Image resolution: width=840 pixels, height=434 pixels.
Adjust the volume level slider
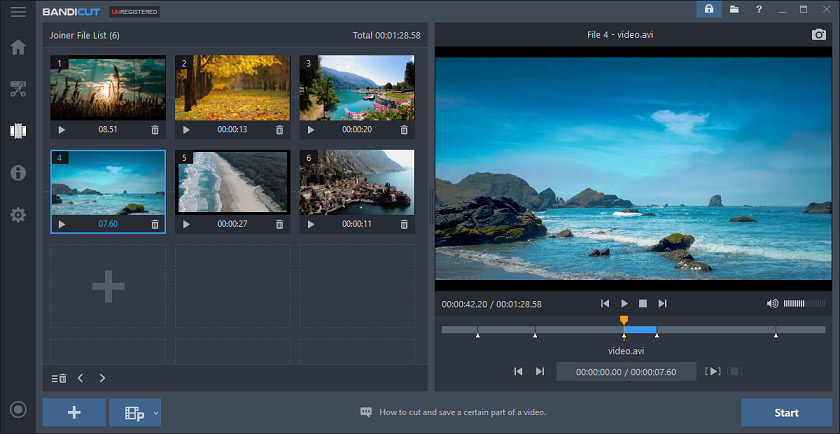point(804,304)
